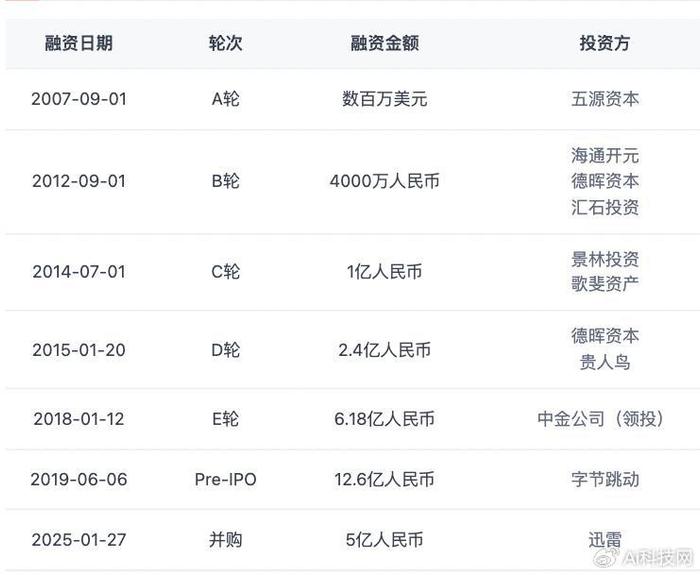This screenshot has width=700, height=575.
Task: Select the Pre-IPO round cell
Action: click(225, 479)
